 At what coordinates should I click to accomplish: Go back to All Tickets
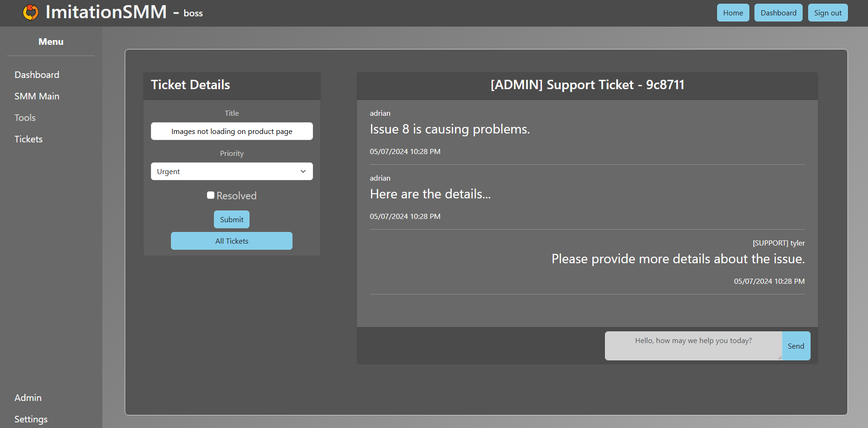pos(232,241)
